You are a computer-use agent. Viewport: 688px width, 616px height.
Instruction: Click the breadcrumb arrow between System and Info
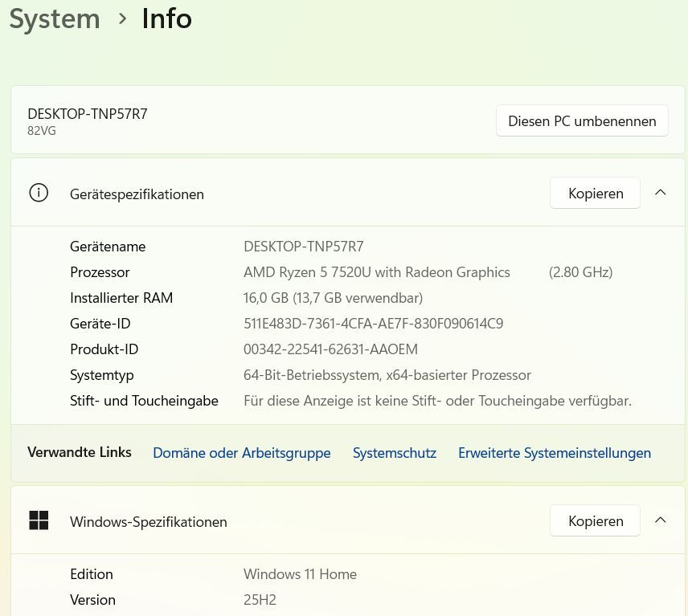[122, 18]
